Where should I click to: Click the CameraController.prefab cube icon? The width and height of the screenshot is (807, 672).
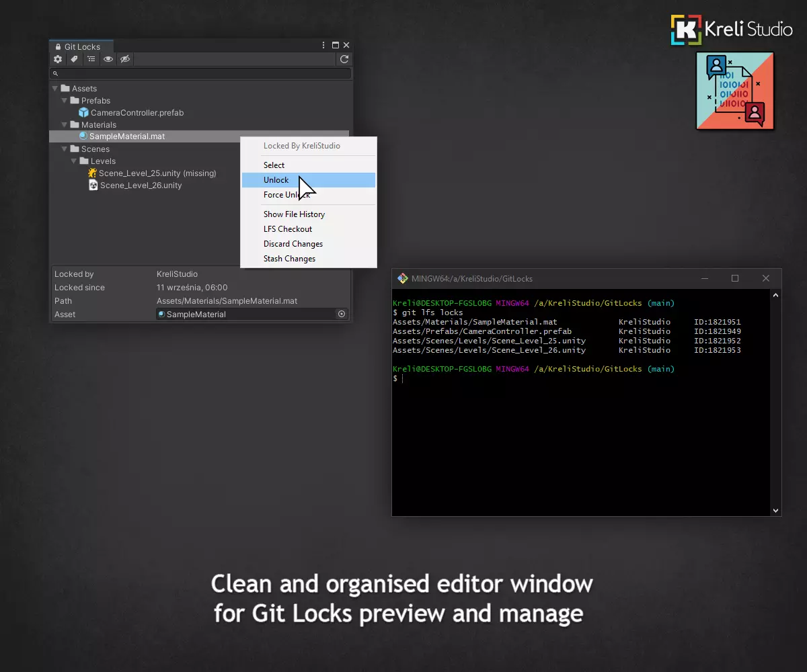point(83,112)
